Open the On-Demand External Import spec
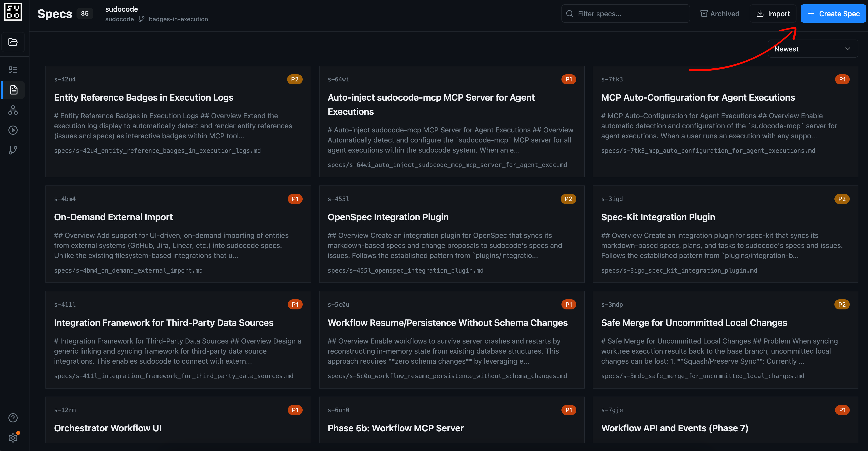Viewport: 868px width, 451px height. 113,217
